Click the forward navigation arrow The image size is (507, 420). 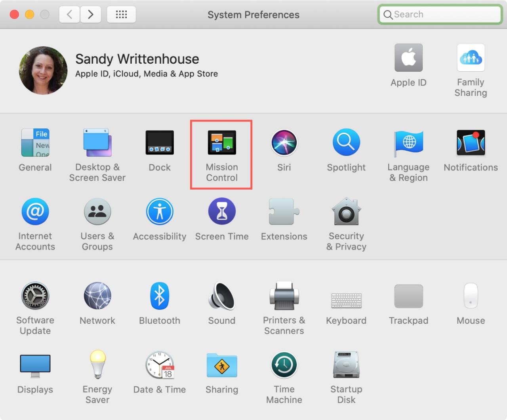90,15
